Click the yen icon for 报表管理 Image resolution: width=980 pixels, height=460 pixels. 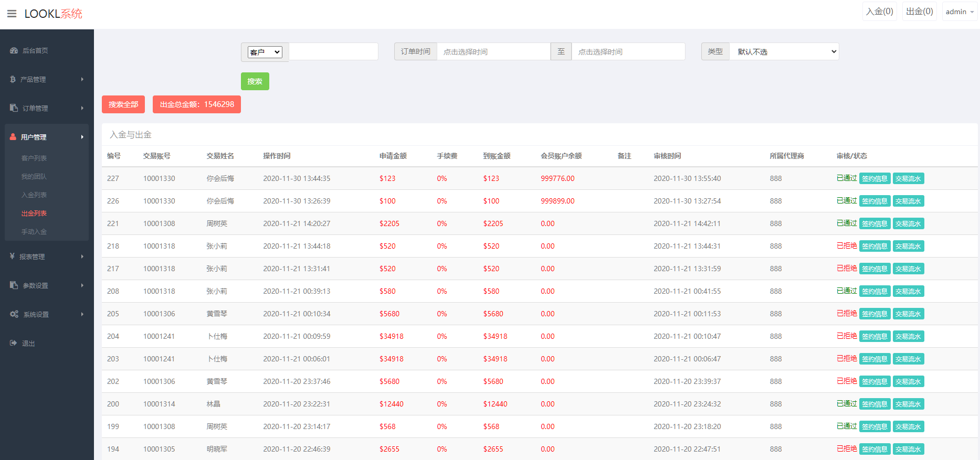[12, 256]
